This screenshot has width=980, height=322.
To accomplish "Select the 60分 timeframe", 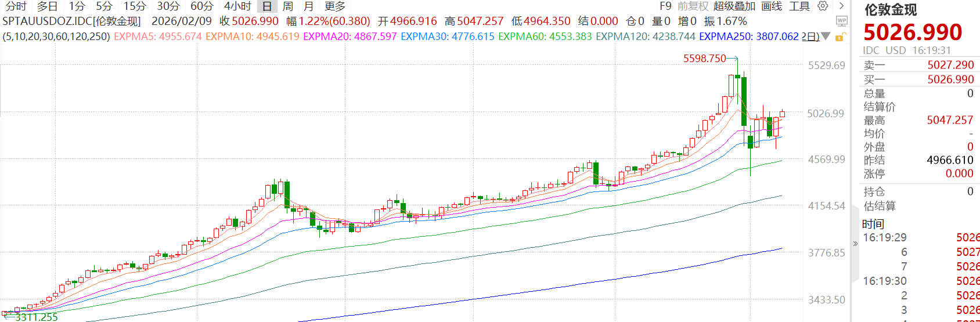I will [x=202, y=6].
